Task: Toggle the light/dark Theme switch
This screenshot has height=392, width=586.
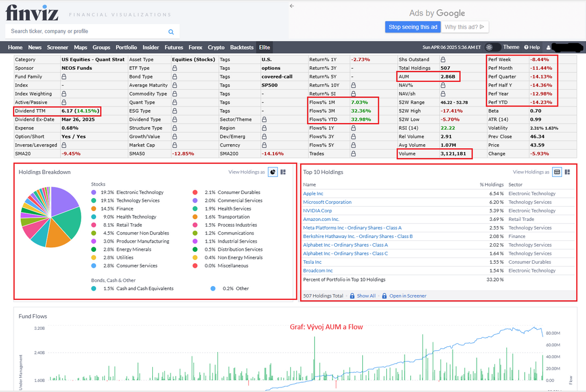Action: point(492,47)
